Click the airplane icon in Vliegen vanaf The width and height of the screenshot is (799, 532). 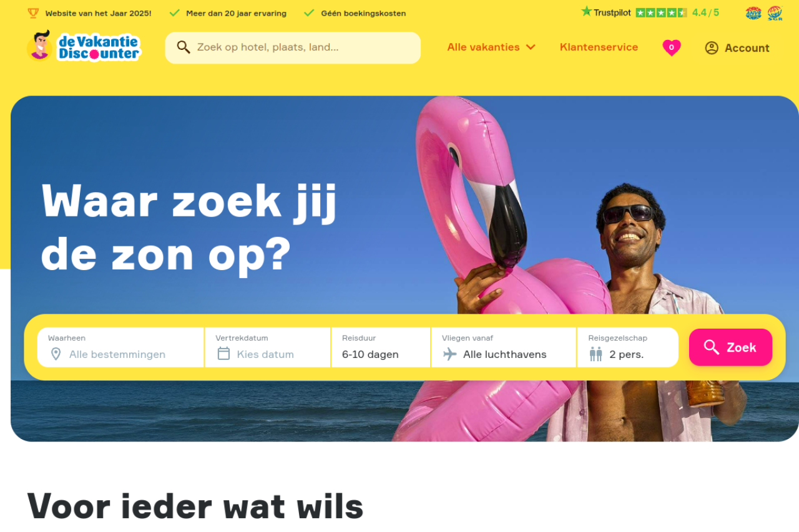(449, 354)
